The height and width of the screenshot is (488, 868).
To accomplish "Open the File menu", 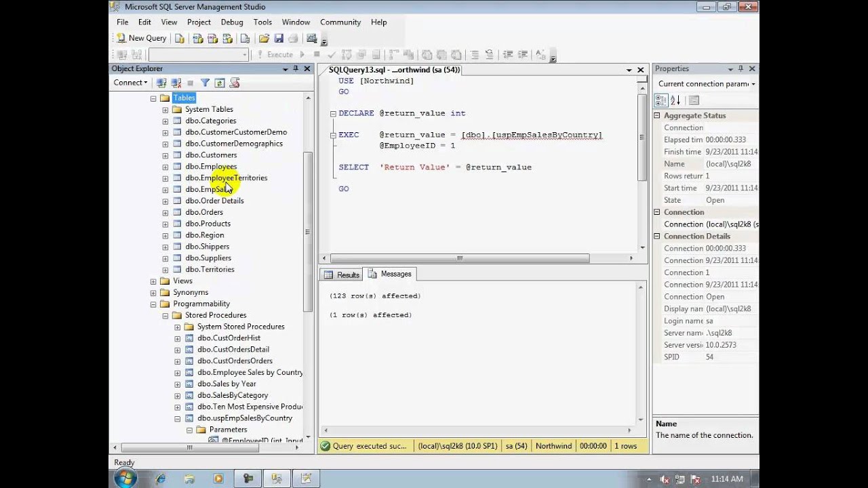I will [122, 22].
